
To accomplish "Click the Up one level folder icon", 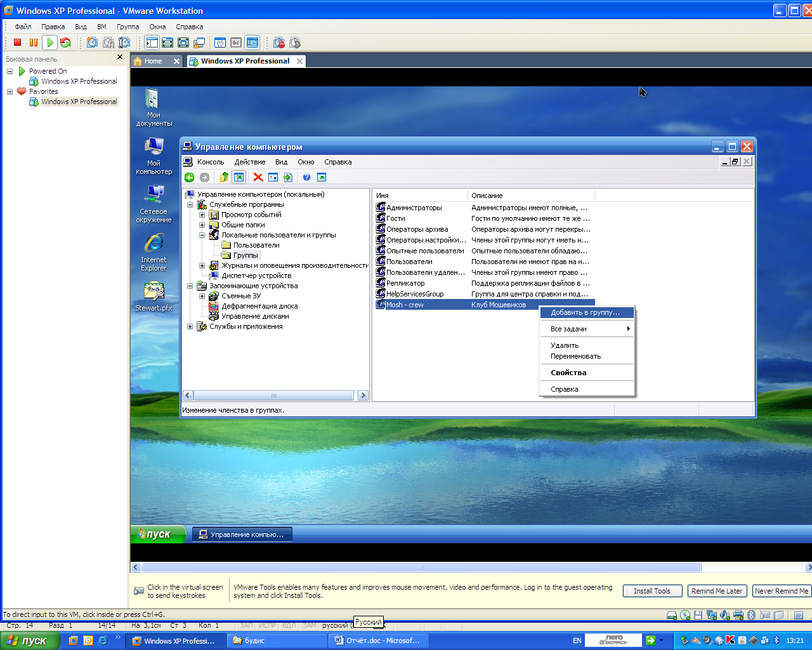I will 224,177.
